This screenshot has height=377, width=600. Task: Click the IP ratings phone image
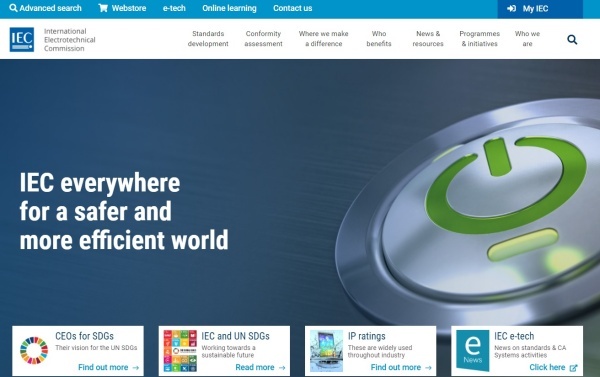tap(326, 351)
